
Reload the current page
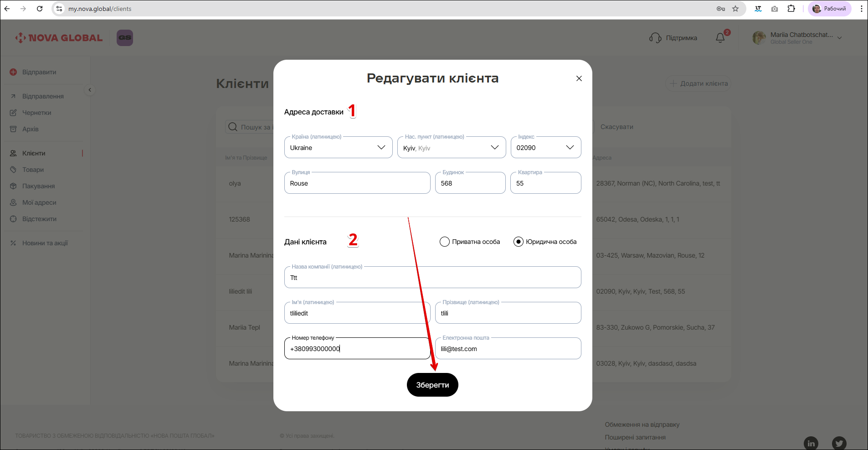[x=40, y=9]
